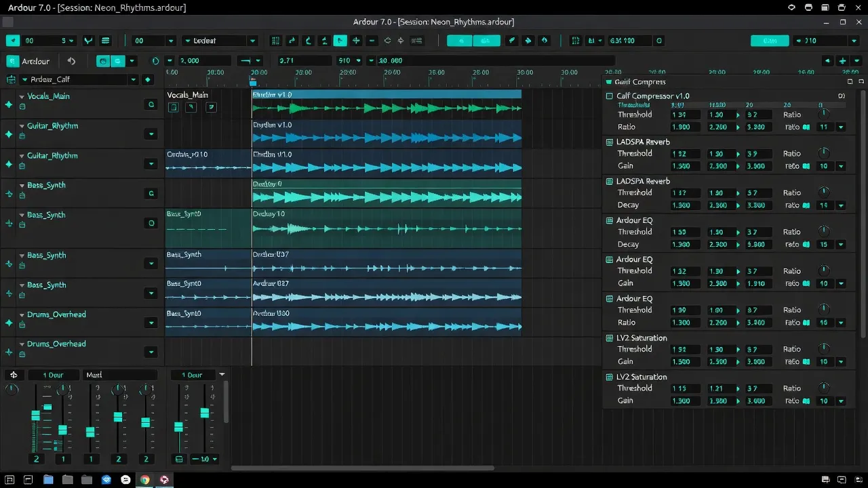The height and width of the screenshot is (488, 868).
Task: Toggle the Ardour EQ checkbox above the Decay row
Action: click(x=609, y=220)
